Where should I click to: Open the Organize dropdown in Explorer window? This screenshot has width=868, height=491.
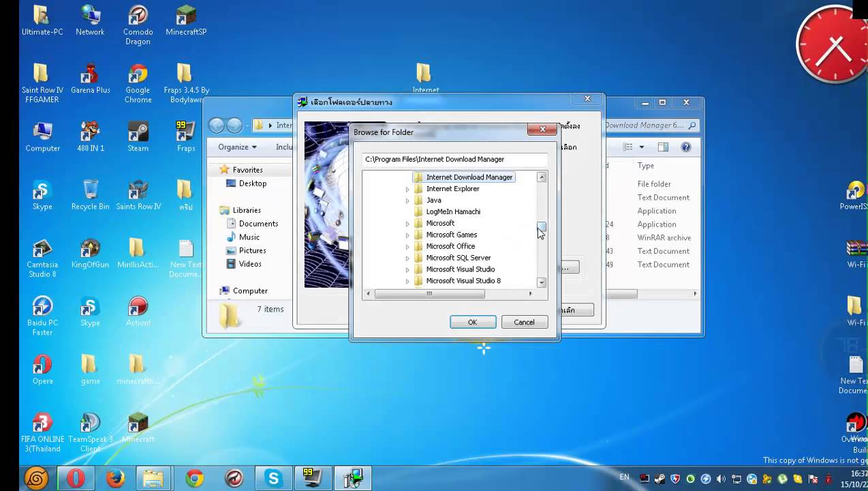(x=237, y=147)
